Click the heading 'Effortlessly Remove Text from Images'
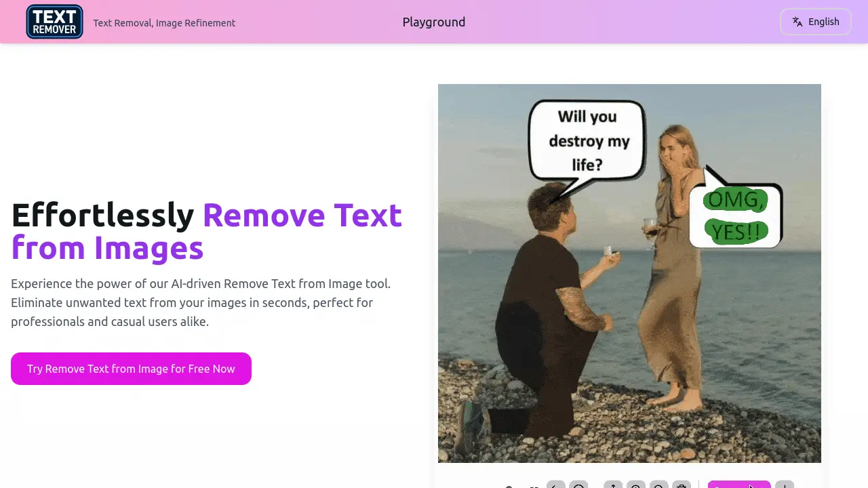 tap(207, 231)
